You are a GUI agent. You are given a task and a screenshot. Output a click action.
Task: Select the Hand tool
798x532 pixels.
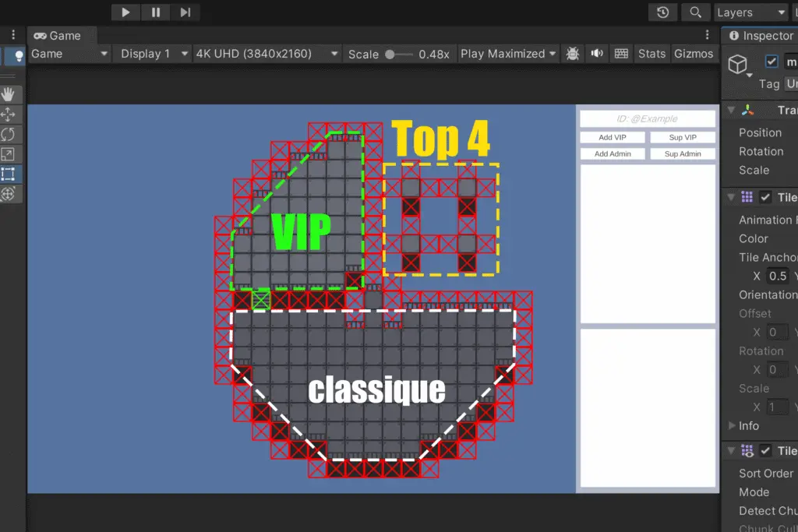click(9, 95)
